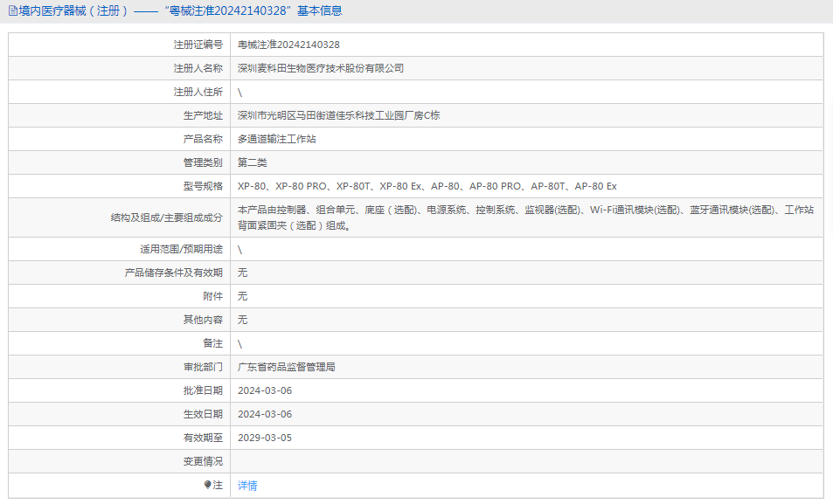The height and width of the screenshot is (504, 833).
Task: Select product name 多通道输注工作站
Action: [277, 139]
